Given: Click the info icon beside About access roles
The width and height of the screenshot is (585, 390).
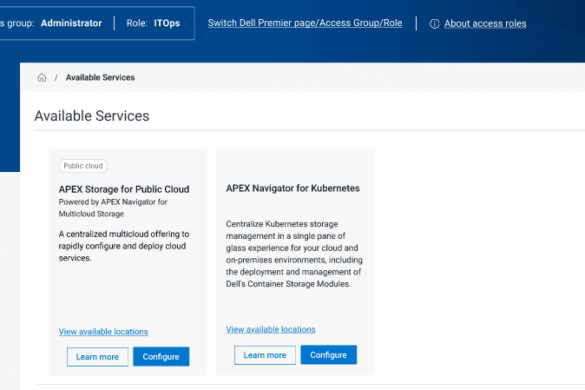Looking at the screenshot, I should pyautogui.click(x=434, y=24).
